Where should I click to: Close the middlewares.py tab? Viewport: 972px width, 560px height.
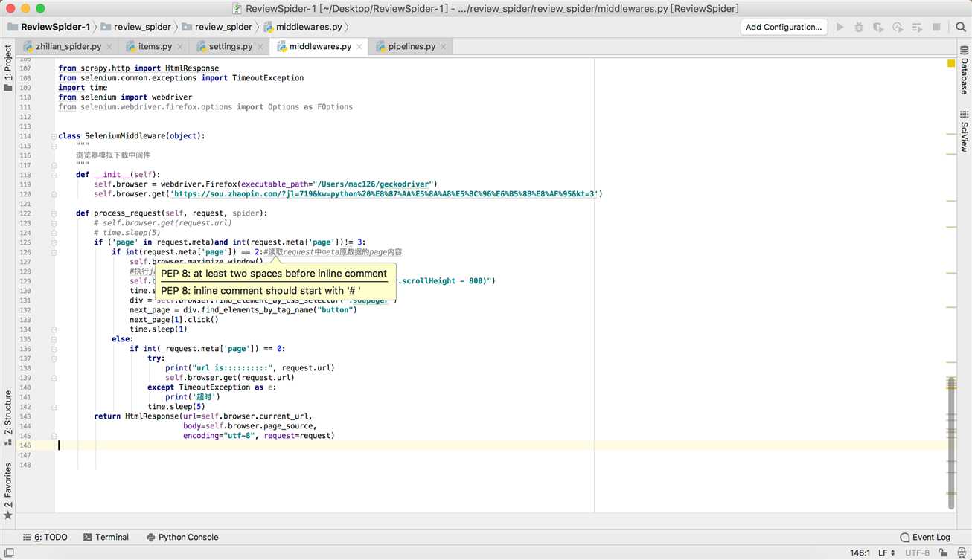click(x=359, y=47)
